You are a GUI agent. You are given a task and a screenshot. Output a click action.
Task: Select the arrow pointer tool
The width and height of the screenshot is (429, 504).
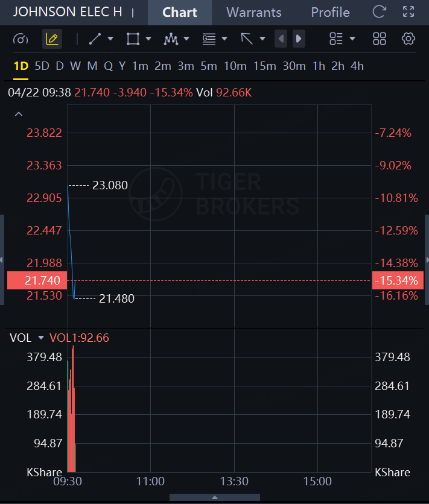coord(247,39)
